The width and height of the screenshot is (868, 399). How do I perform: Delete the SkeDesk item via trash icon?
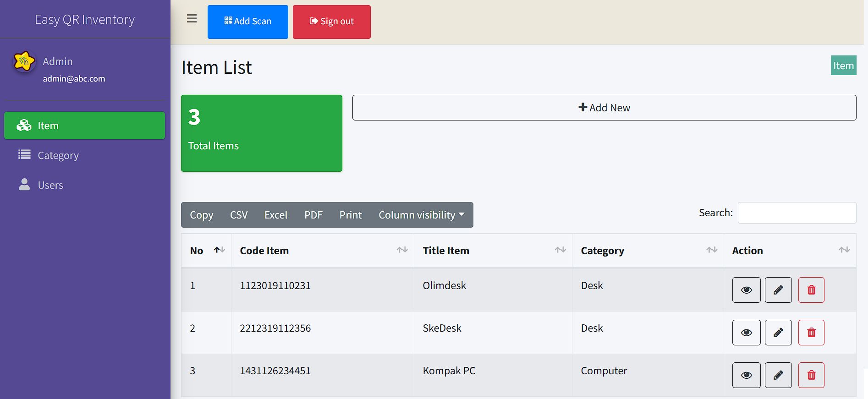(x=811, y=333)
